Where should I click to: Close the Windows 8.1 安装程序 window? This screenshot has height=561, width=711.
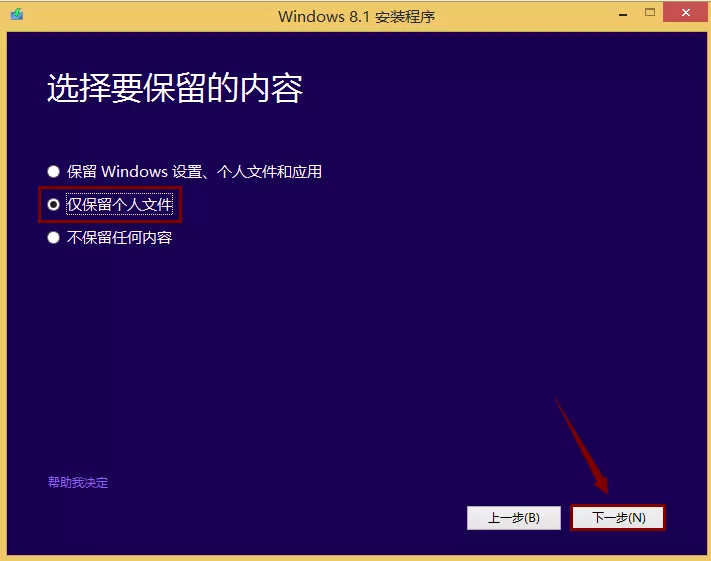[x=686, y=12]
